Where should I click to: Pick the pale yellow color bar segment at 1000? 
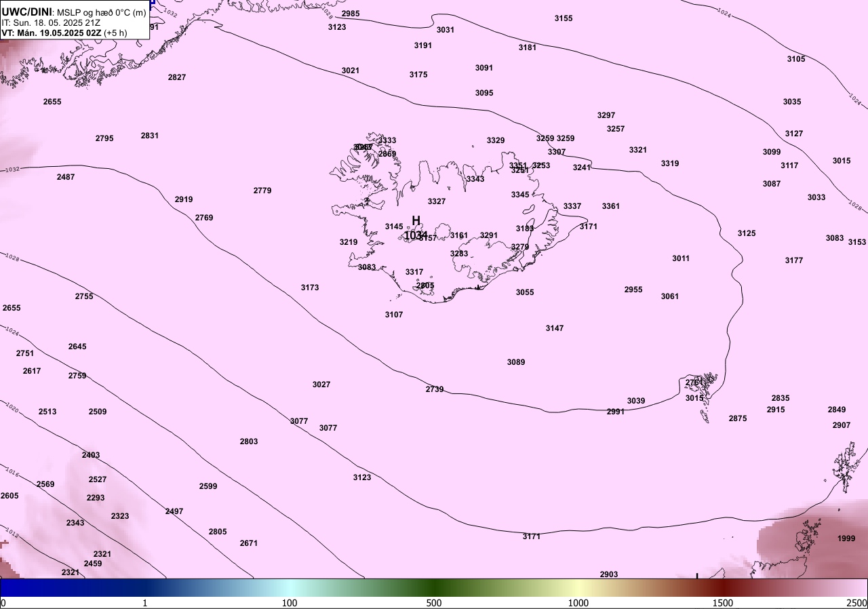(x=578, y=587)
